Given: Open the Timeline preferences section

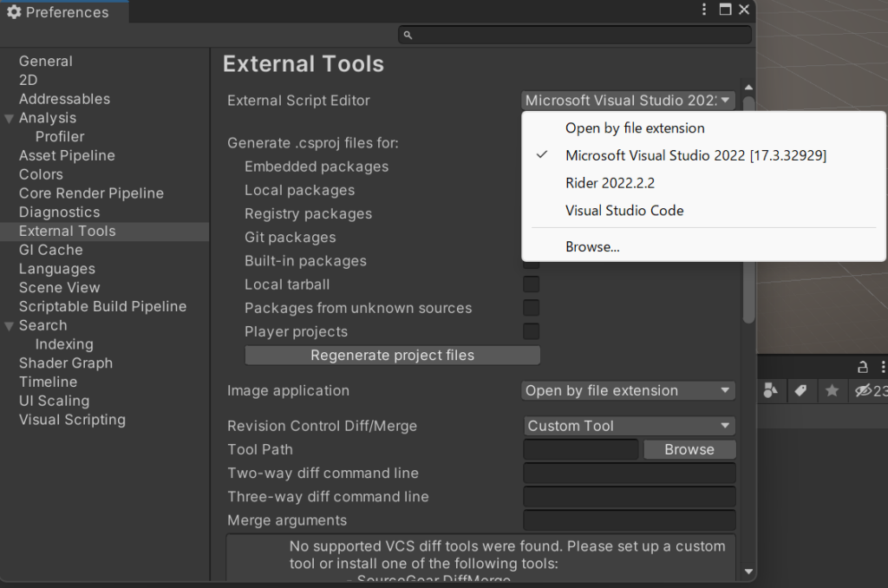Looking at the screenshot, I should click(x=49, y=382).
